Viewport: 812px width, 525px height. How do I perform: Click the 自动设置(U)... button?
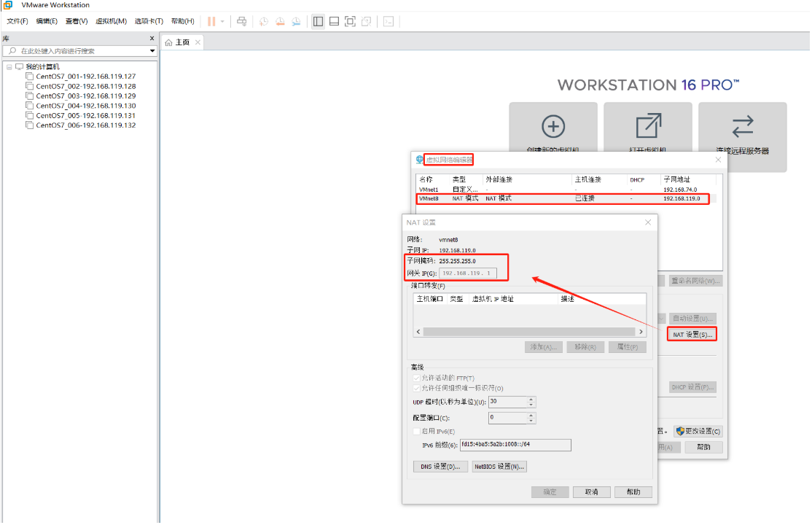pyautogui.click(x=692, y=318)
